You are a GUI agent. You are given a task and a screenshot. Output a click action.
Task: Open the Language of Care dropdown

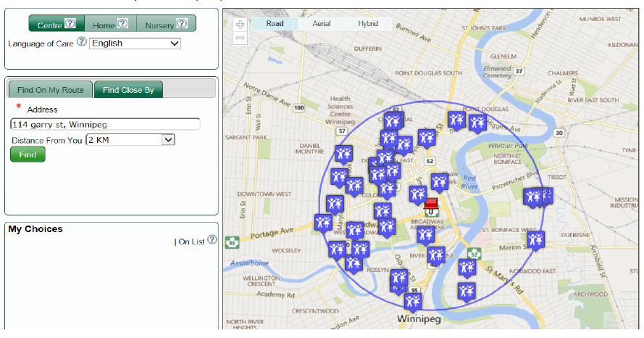click(x=135, y=44)
